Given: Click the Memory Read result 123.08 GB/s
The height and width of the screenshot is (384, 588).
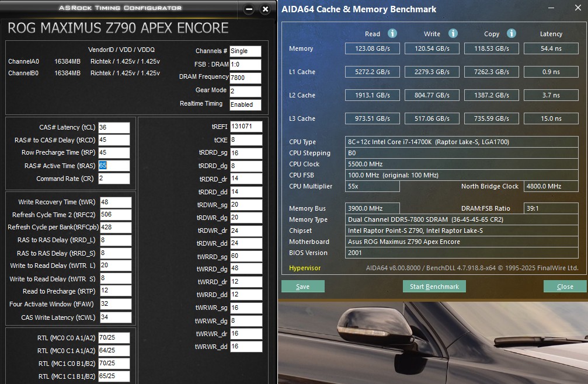Looking at the screenshot, I should 373,48.
